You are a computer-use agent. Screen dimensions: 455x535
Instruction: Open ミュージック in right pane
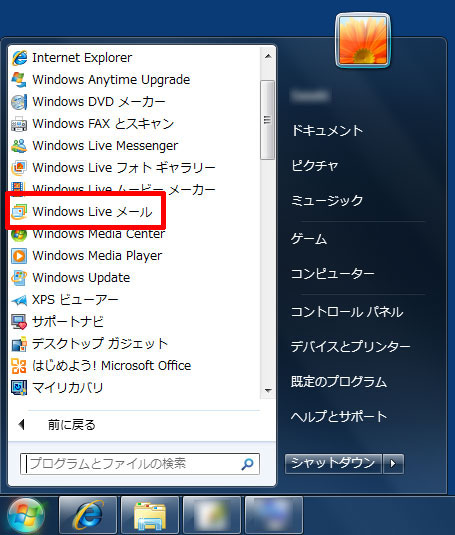point(327,201)
